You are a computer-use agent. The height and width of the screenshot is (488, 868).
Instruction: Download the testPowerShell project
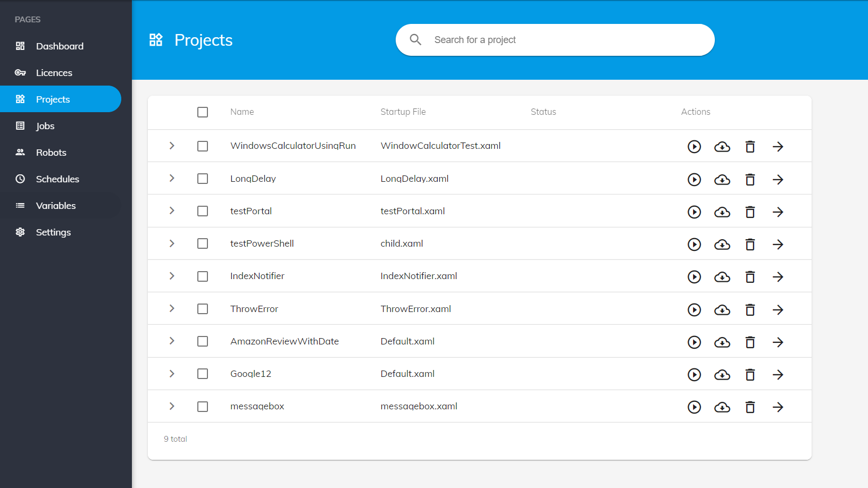tap(722, 245)
